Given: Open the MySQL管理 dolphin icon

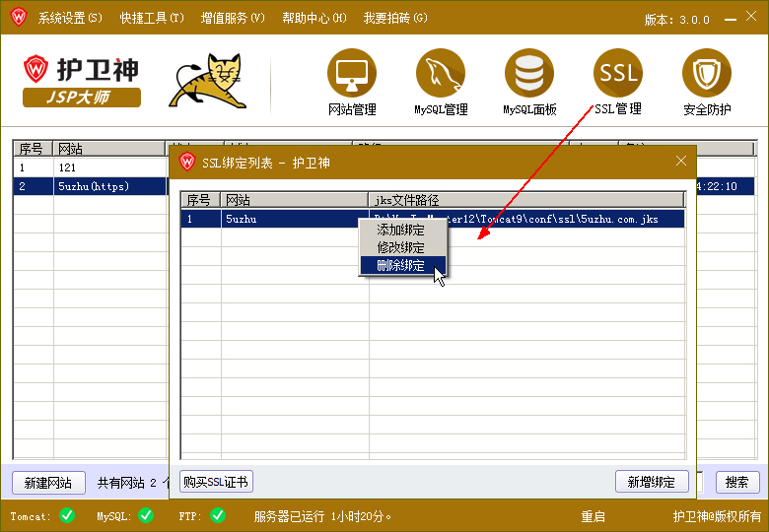Looking at the screenshot, I should [441, 74].
